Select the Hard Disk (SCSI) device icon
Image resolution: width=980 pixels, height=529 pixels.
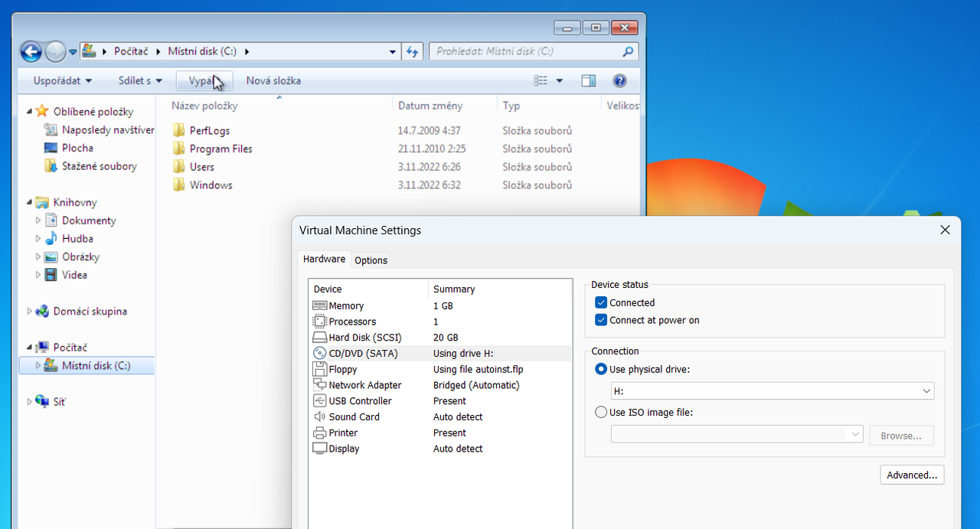[x=320, y=338]
